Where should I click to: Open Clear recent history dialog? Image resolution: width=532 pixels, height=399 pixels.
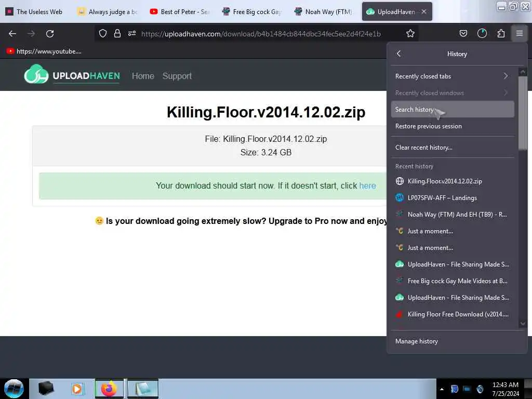(453, 147)
